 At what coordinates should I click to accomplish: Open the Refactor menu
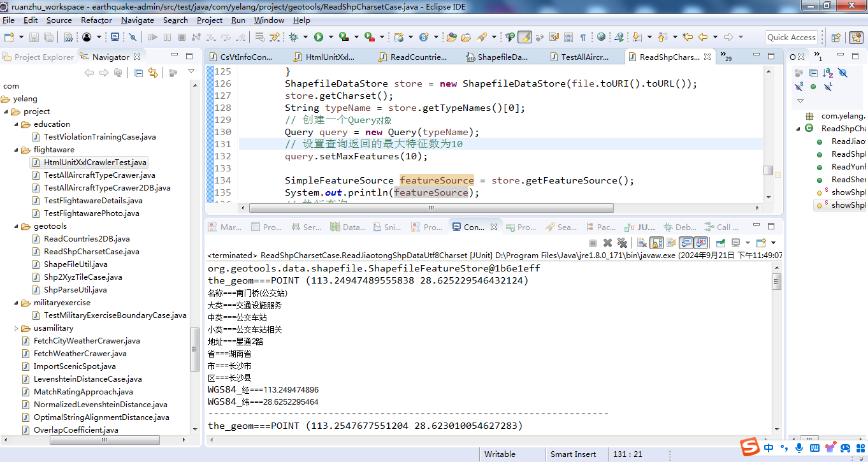(x=96, y=20)
